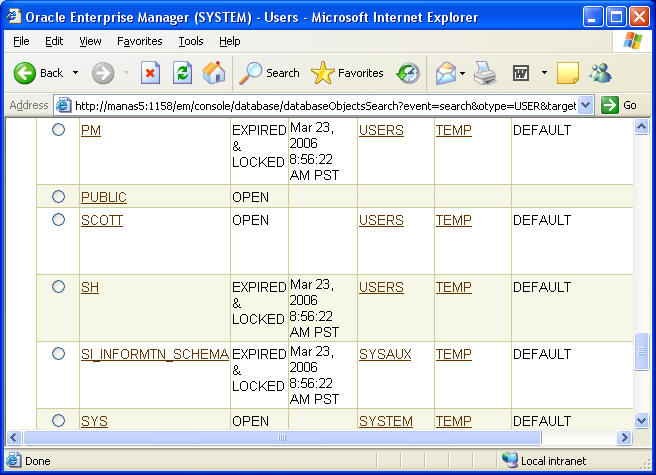Select the PUBLIC user radio button
Viewport: 656px width, 475px height.
tap(58, 197)
